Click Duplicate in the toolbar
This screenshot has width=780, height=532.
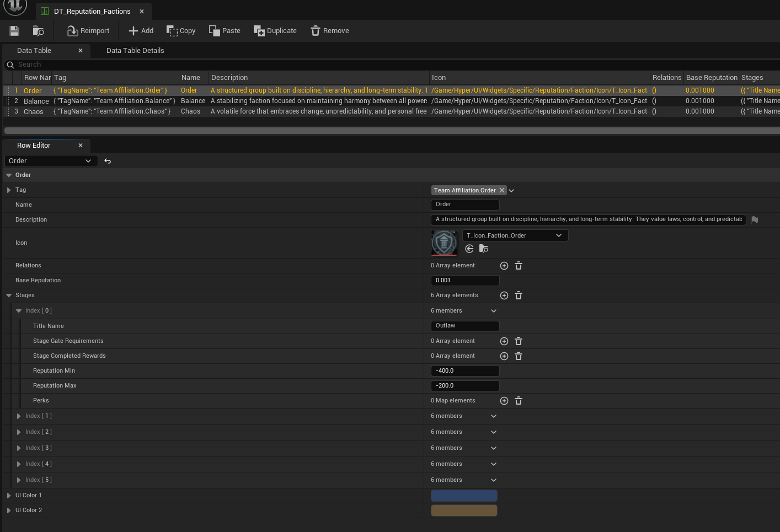275,31
